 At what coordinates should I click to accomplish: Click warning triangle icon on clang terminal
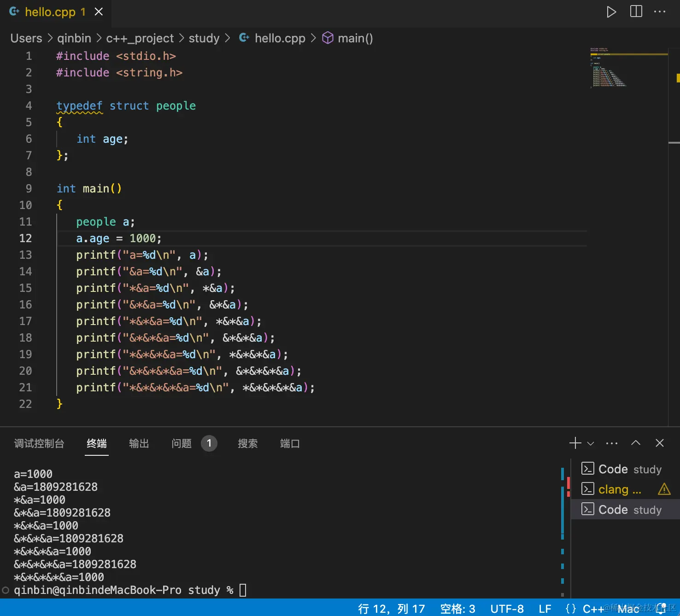tap(664, 489)
